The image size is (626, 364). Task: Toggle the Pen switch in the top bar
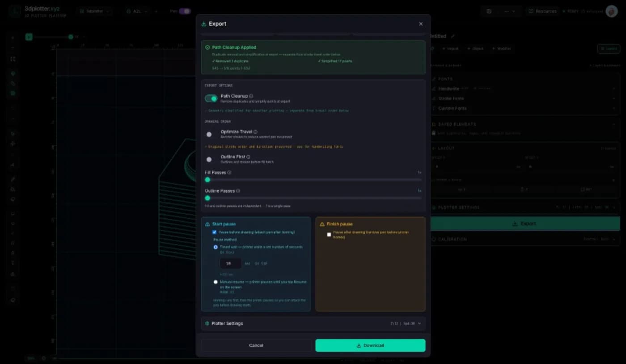point(185,11)
